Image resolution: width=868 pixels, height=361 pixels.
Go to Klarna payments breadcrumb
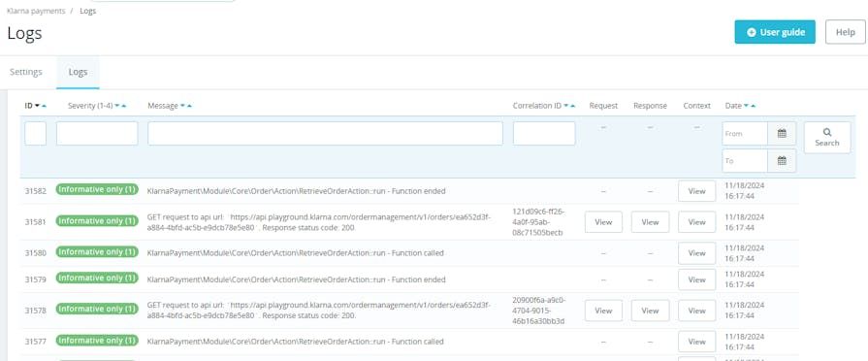(36, 11)
